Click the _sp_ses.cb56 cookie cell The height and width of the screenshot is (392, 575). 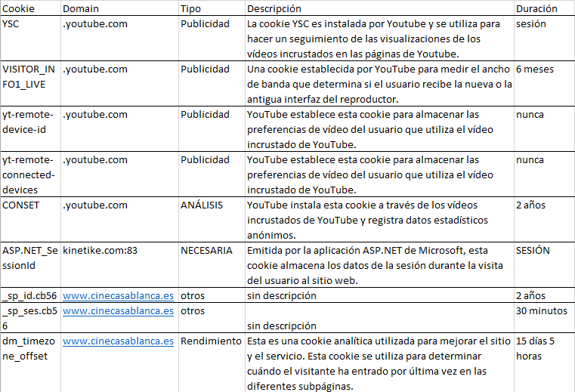pyautogui.click(x=29, y=318)
